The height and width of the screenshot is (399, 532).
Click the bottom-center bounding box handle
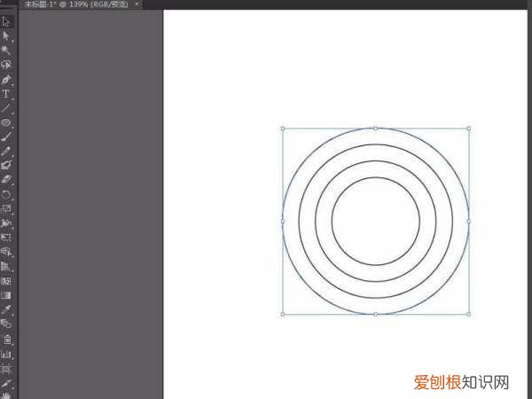click(x=375, y=314)
